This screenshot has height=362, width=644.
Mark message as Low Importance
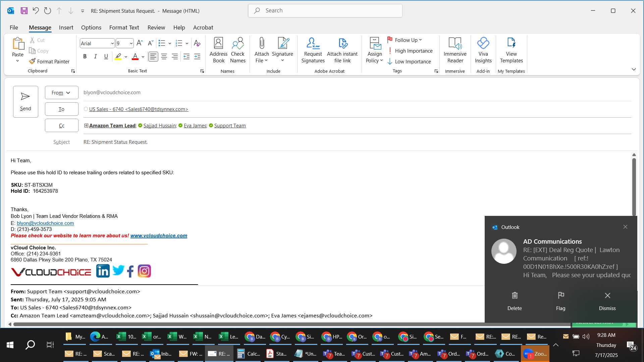click(x=409, y=62)
